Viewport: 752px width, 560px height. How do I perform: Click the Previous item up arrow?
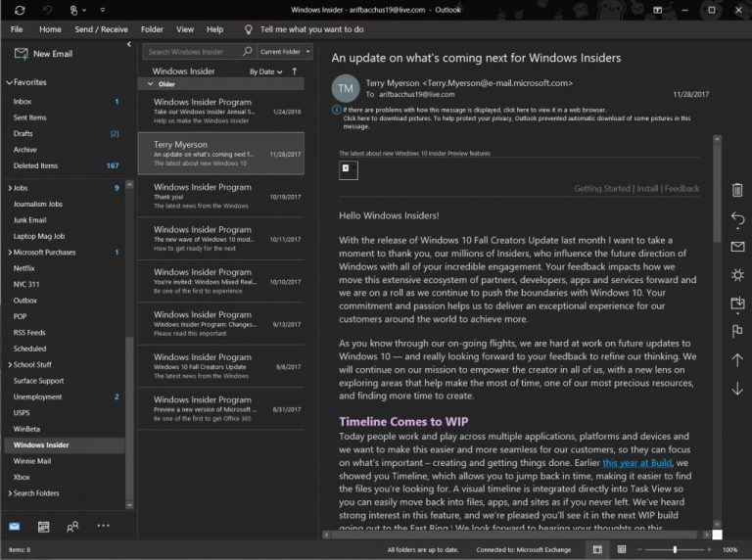[x=737, y=360]
